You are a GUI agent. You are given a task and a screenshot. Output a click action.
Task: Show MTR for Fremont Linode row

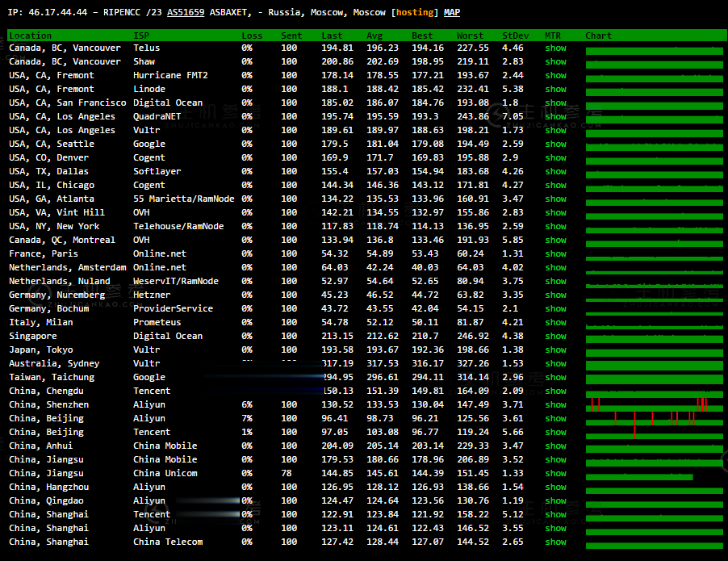556,89
